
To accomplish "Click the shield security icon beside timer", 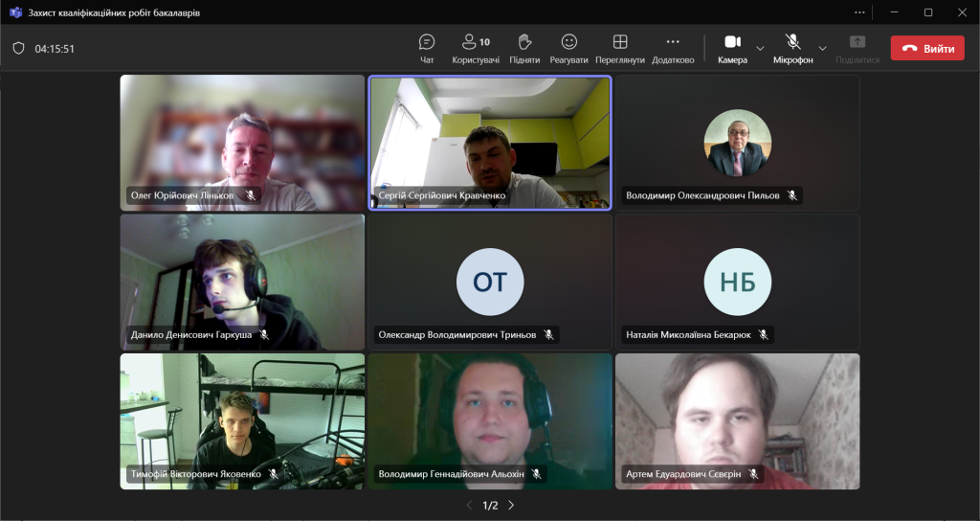I will [19, 48].
